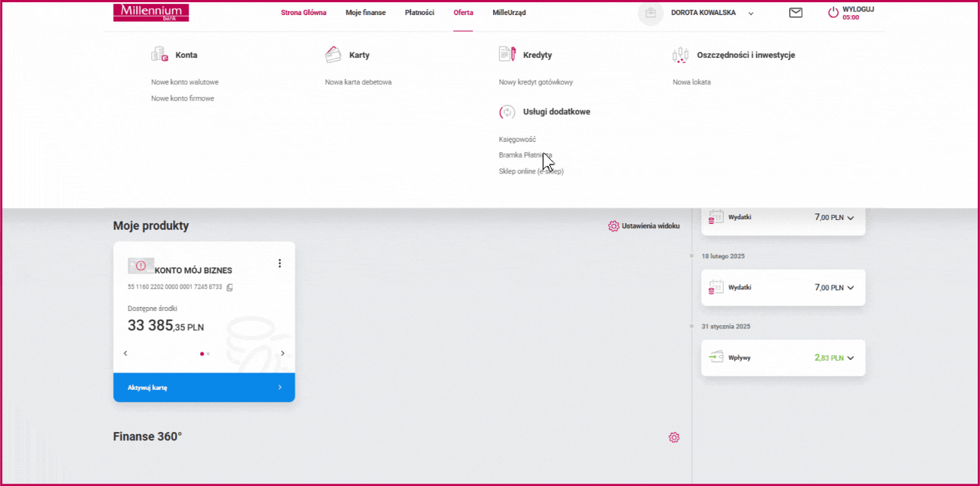Click KONTO MÓJ BIZNES title
Screen dimensions: 980x486
coord(193,270)
